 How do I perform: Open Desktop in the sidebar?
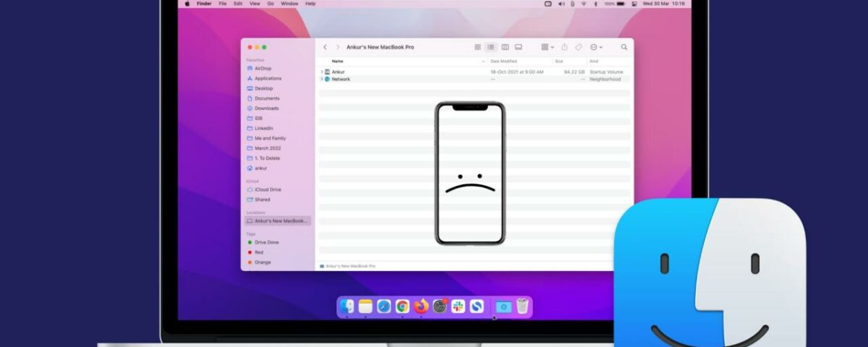coord(260,88)
